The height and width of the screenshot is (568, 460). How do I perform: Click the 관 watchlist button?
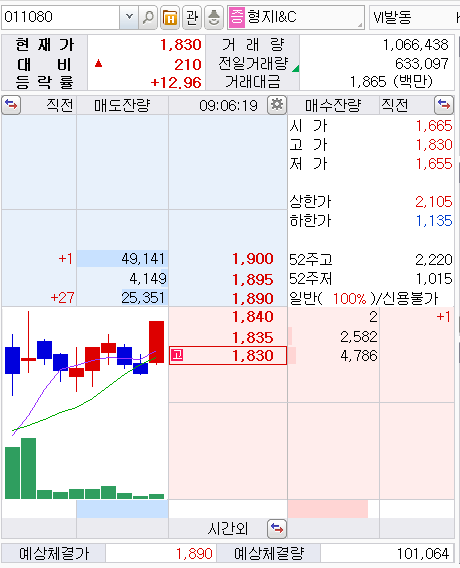point(192,17)
